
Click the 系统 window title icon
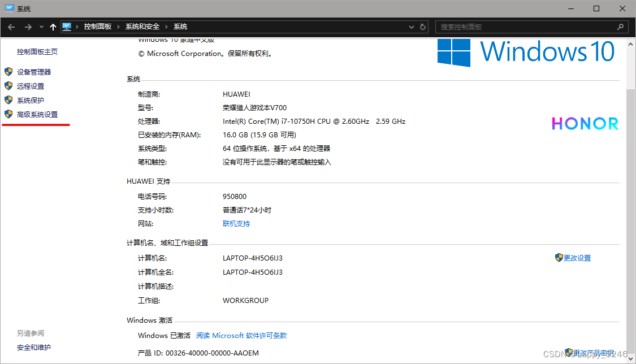coord(10,8)
